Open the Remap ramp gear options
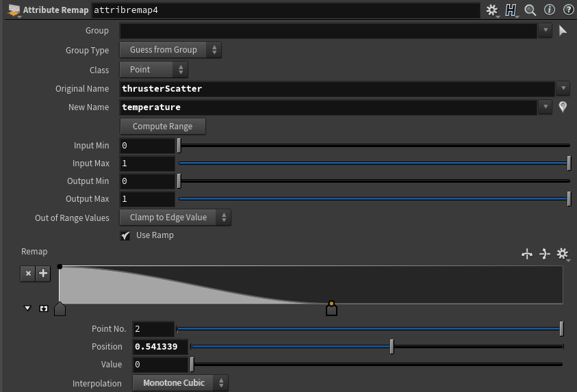 click(x=563, y=254)
